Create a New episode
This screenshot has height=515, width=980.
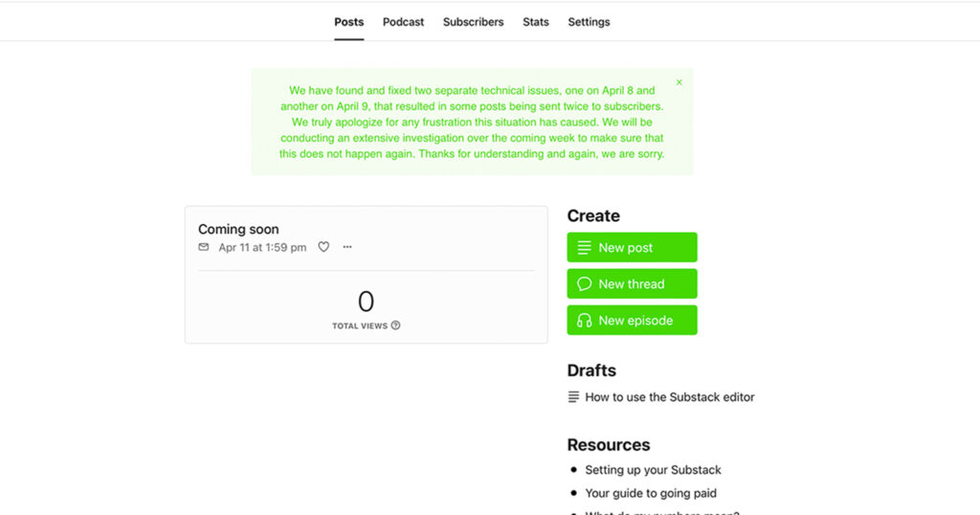click(632, 321)
